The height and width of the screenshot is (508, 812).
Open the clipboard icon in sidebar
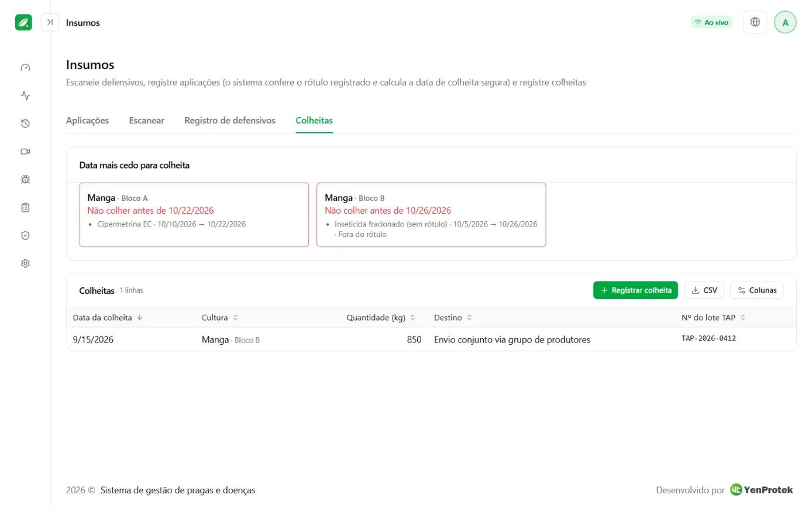point(25,207)
